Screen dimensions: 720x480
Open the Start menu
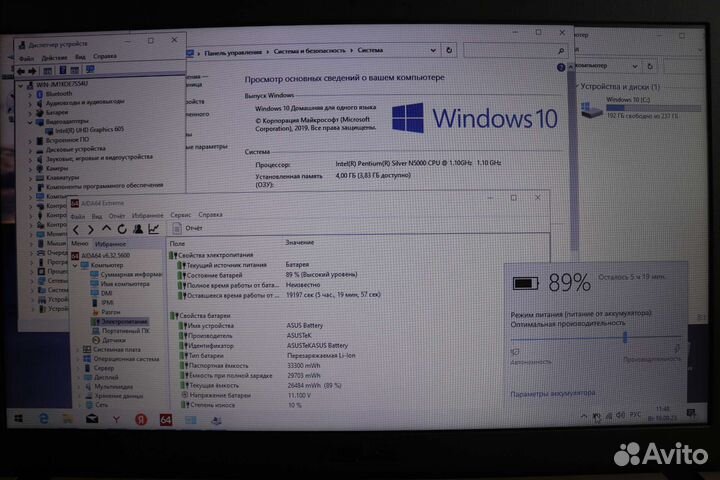(x=18, y=418)
